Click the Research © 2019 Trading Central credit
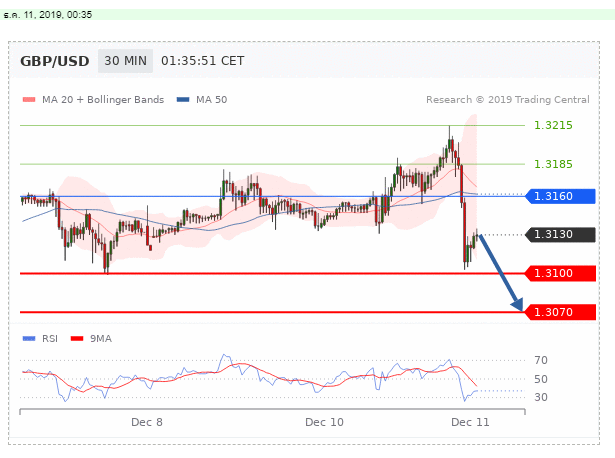615x458 pixels. (x=508, y=100)
